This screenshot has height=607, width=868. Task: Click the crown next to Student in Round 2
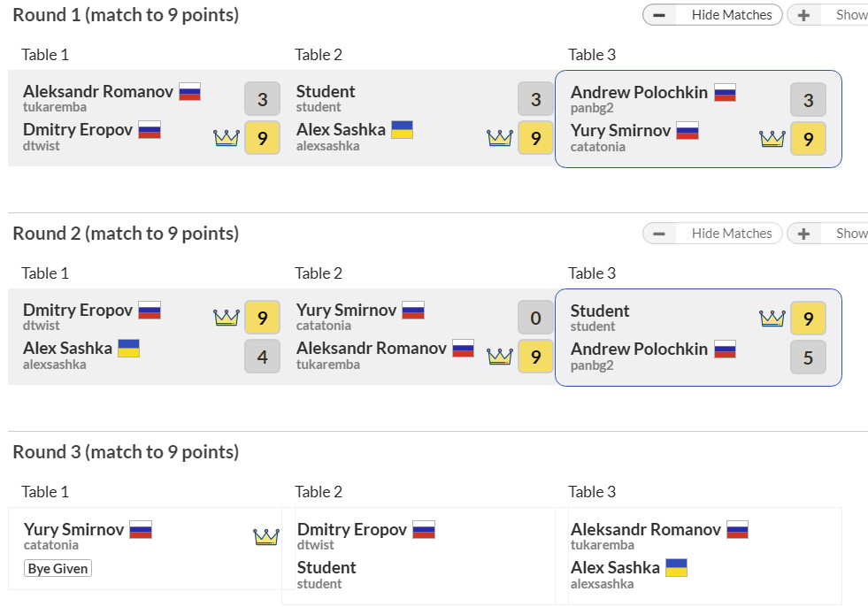click(x=772, y=319)
